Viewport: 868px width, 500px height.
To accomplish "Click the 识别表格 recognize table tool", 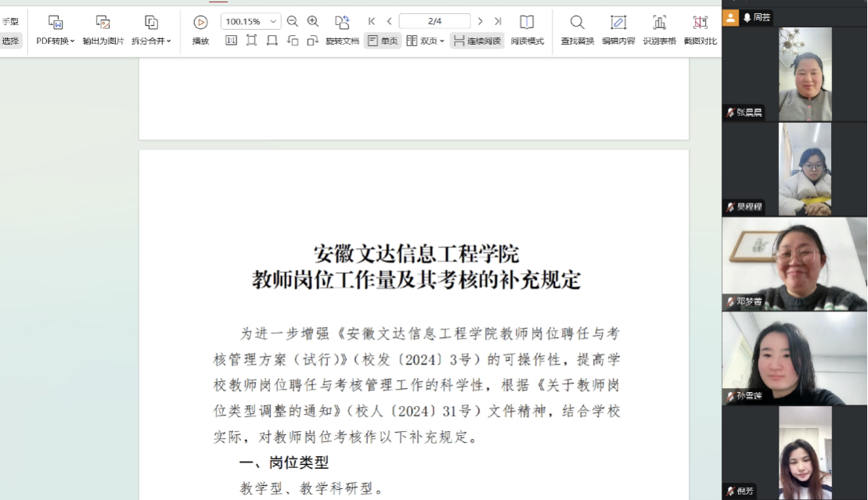I will [659, 31].
